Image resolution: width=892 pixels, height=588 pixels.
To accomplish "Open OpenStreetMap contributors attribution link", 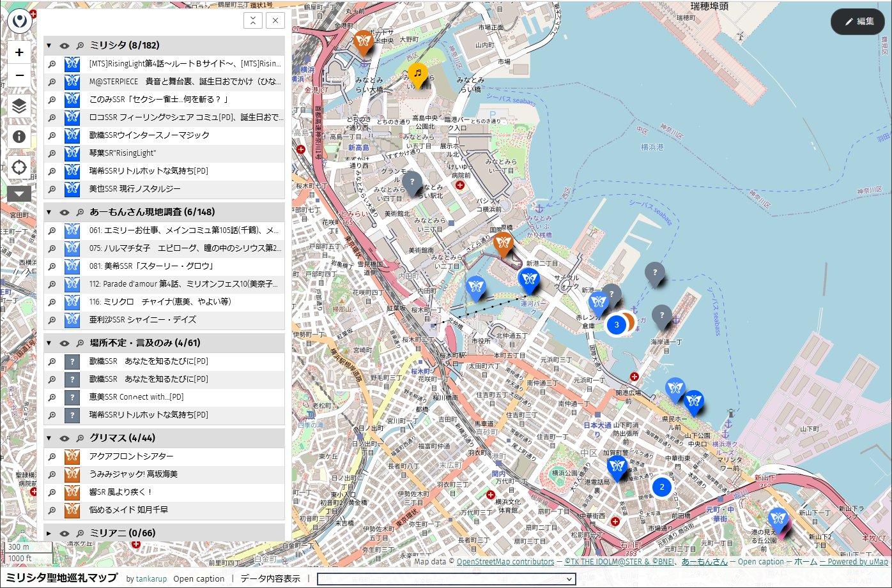I will (x=505, y=562).
